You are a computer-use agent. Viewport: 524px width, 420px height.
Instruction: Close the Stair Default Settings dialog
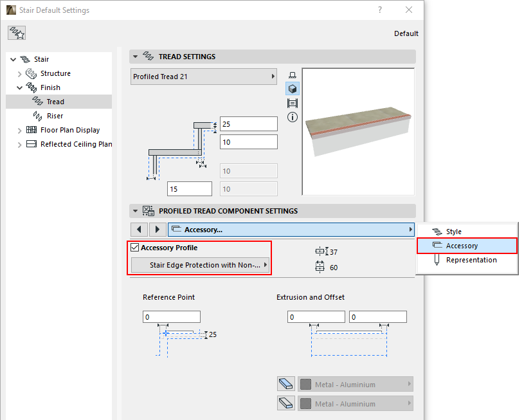409,10
